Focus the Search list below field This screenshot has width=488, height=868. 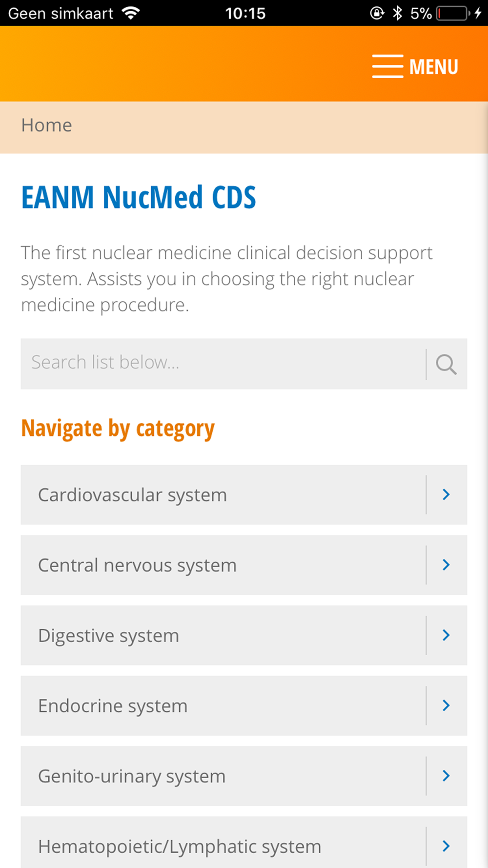click(223, 364)
